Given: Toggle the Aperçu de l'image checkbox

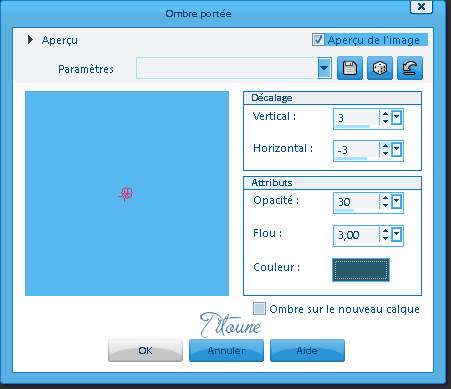Looking at the screenshot, I should pyautogui.click(x=318, y=40).
